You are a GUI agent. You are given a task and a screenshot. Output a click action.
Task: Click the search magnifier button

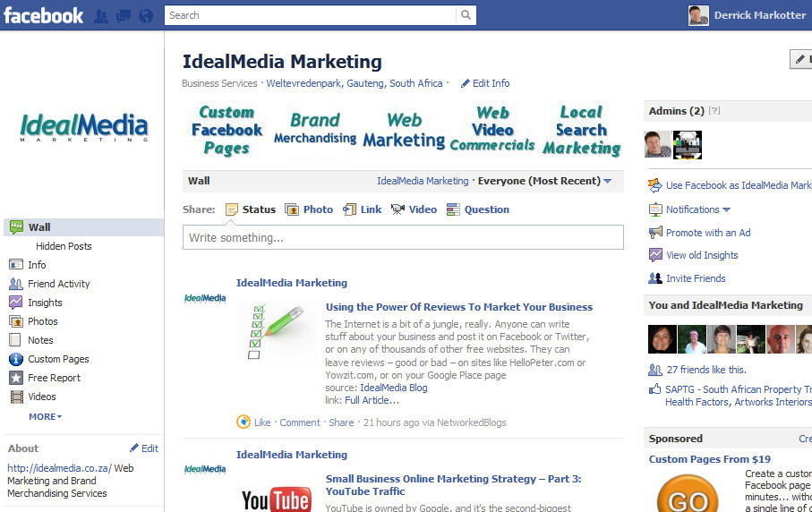coord(466,15)
